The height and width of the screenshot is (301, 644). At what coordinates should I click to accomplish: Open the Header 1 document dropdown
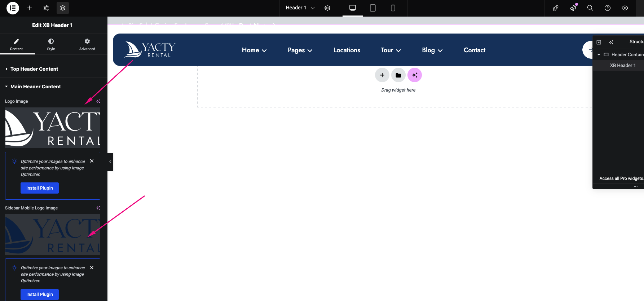click(300, 8)
